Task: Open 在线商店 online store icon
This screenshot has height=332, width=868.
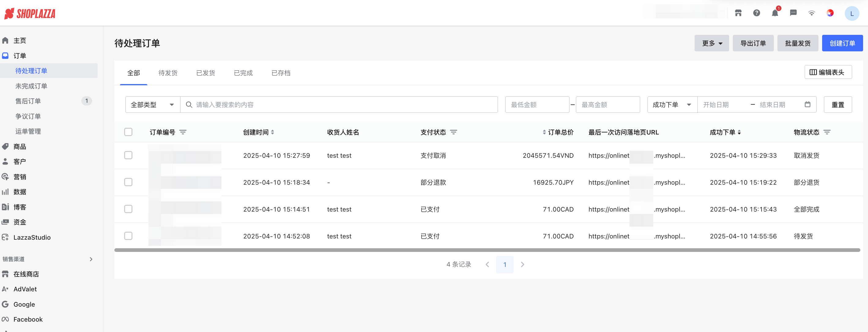Action: click(6, 274)
